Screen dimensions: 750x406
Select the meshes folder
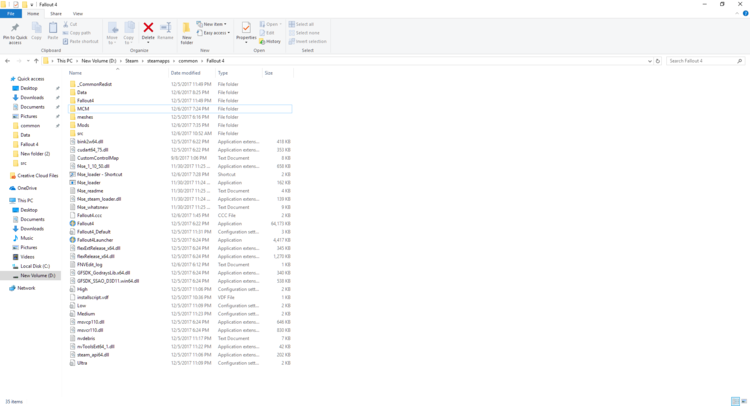[180, 117]
